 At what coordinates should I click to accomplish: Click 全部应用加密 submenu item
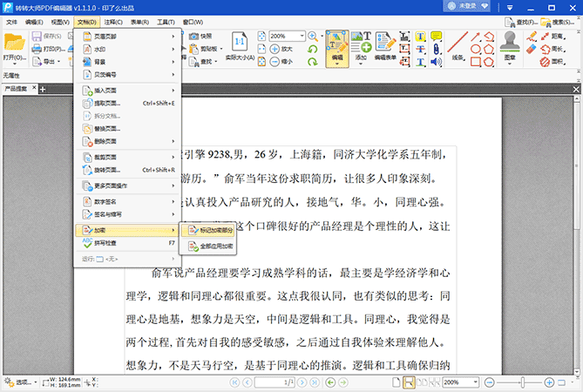click(208, 246)
